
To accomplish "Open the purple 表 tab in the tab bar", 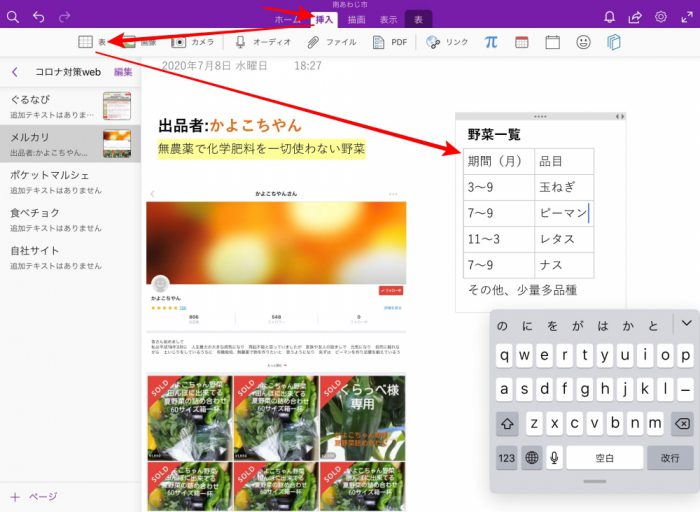I will 418,19.
